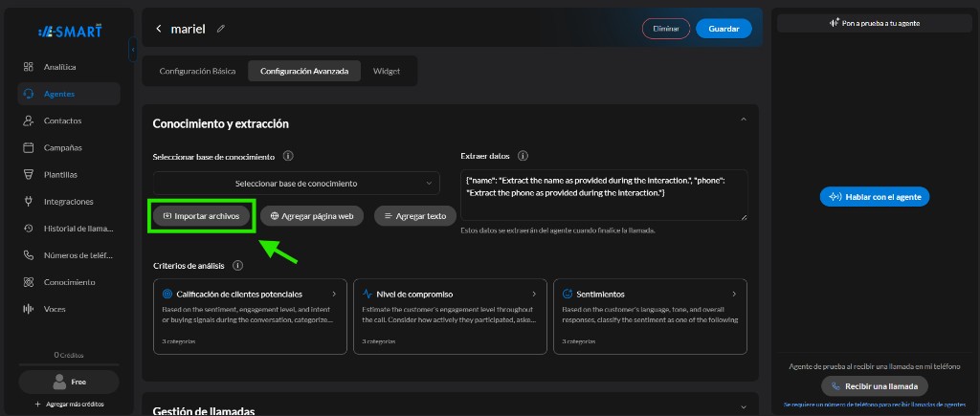The height and width of the screenshot is (416, 980).
Task: Open the Integraciones plug icon
Action: point(28,201)
